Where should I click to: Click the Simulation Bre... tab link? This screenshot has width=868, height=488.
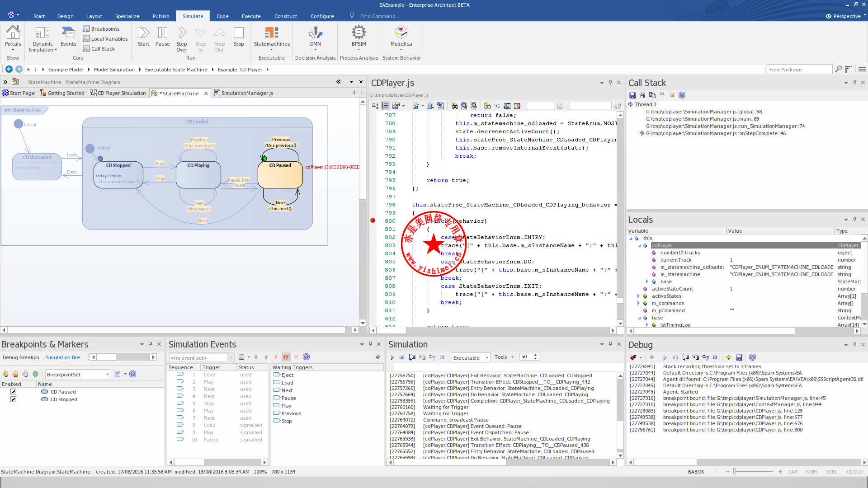(64, 357)
